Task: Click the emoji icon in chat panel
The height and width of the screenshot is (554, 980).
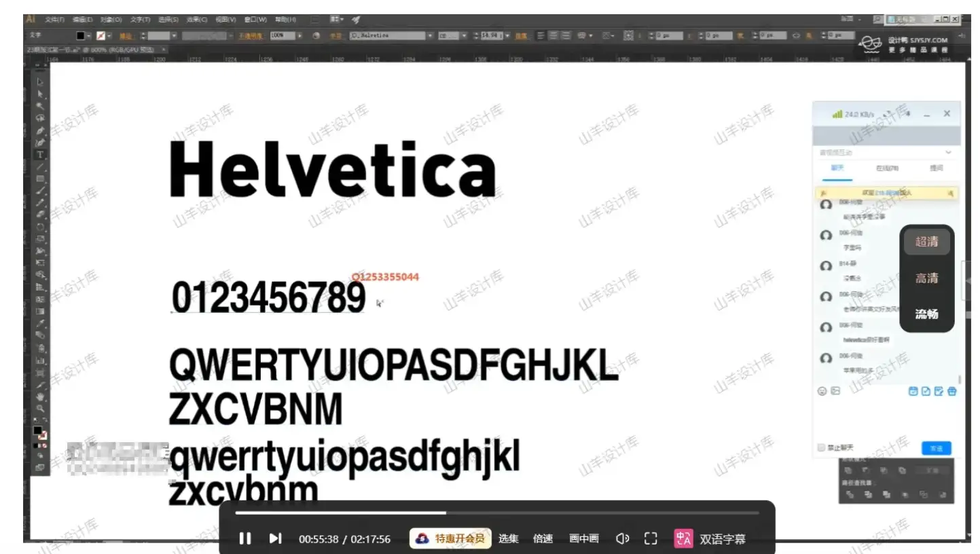Action: [x=822, y=391]
